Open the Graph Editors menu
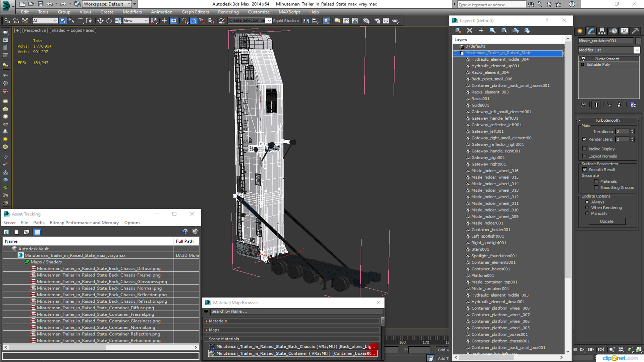 click(195, 12)
